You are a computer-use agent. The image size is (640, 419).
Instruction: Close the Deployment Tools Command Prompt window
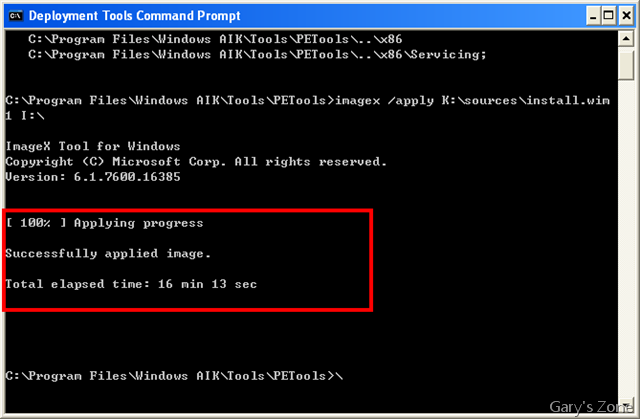[x=626, y=16]
